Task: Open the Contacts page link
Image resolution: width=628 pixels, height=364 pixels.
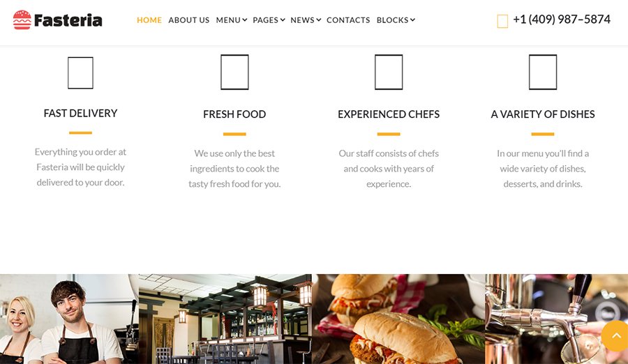Action: 348,20
